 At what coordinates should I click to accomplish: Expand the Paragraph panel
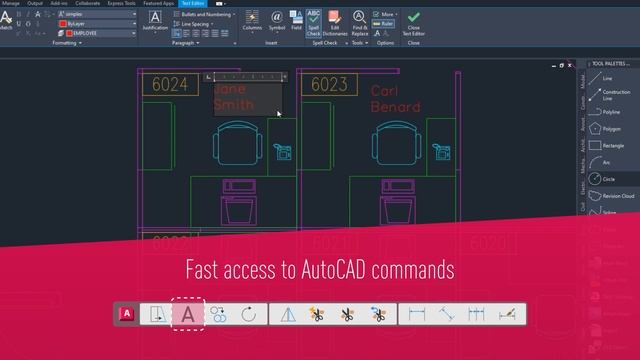186,43
